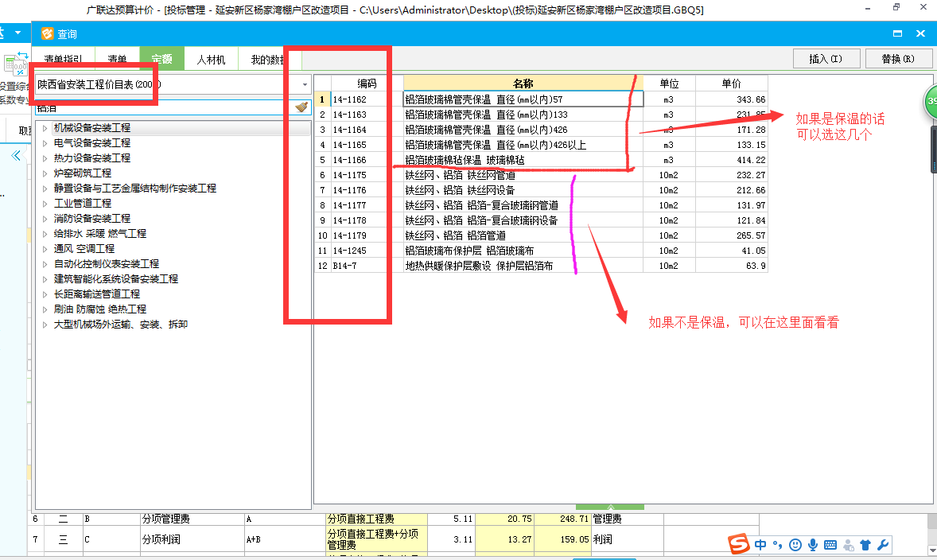Open the 人材机 tab

coord(211,59)
